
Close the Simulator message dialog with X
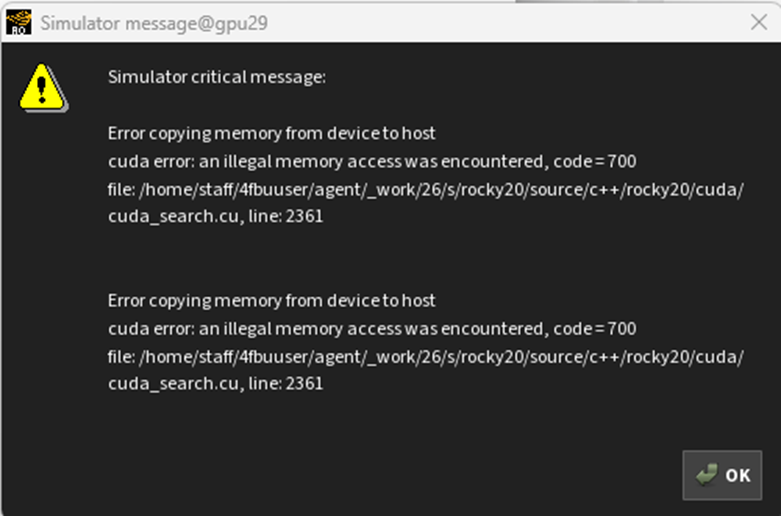pyautogui.click(x=759, y=22)
